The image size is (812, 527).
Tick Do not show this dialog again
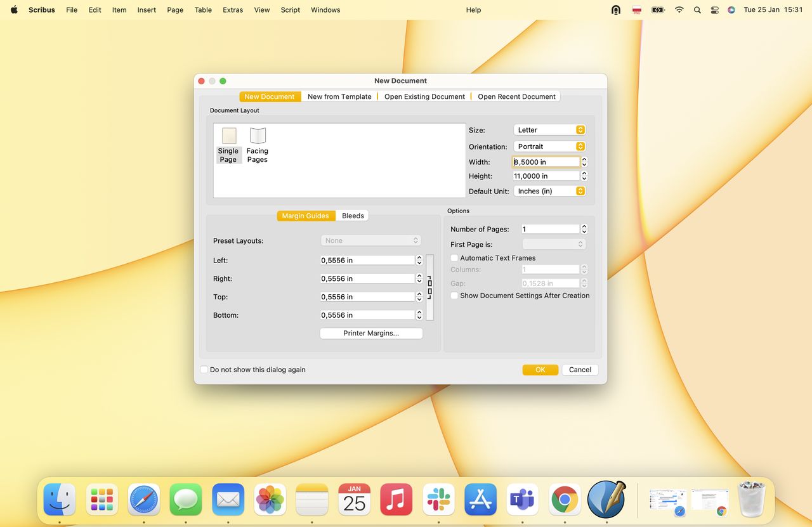[204, 370]
